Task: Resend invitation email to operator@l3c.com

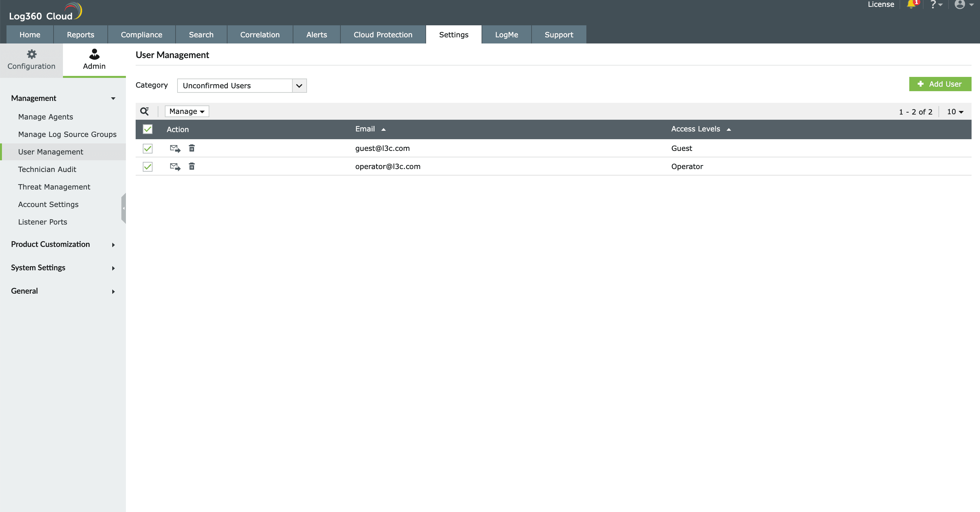Action: tap(175, 166)
